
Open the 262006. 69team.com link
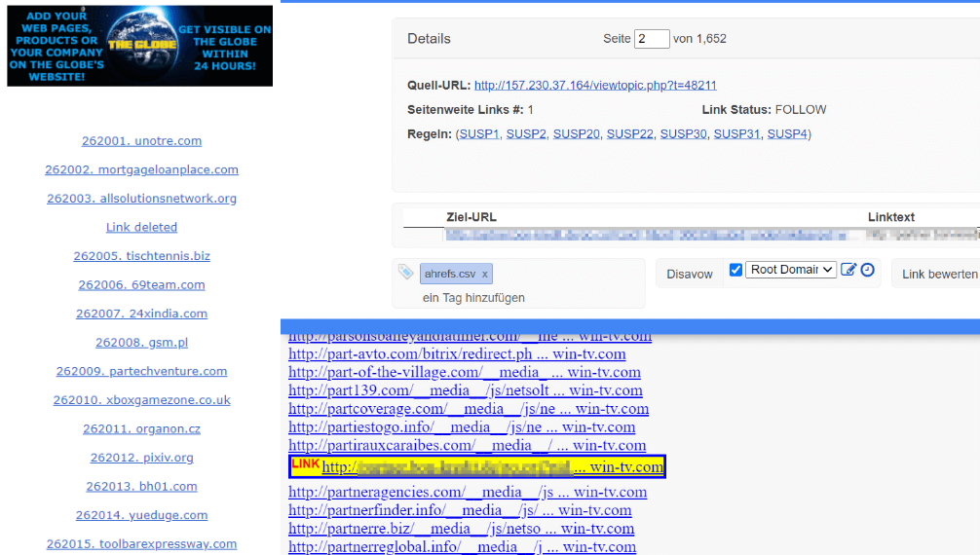[x=142, y=284]
